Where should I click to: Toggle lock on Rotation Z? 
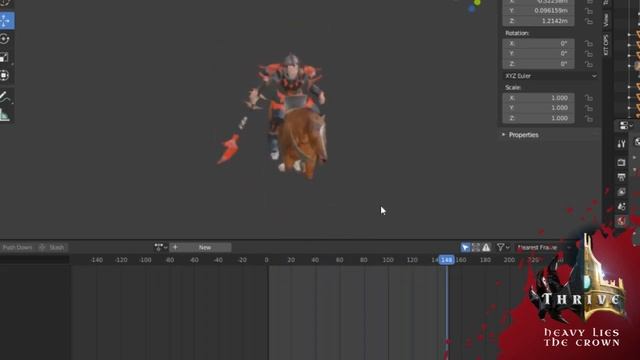[589, 64]
